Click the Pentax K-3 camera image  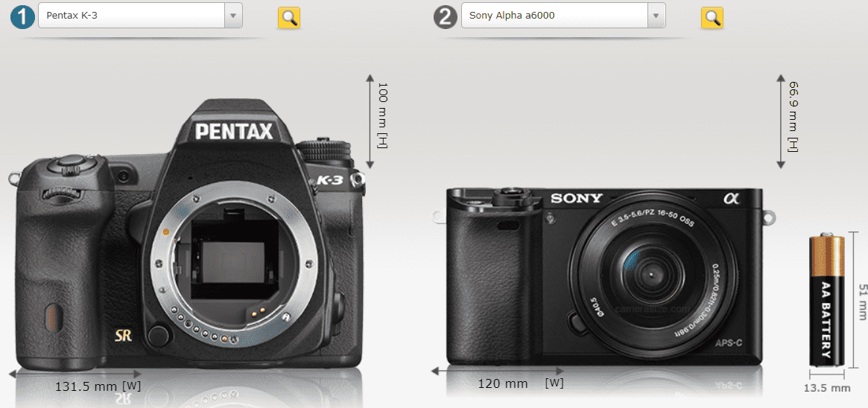coord(187,235)
